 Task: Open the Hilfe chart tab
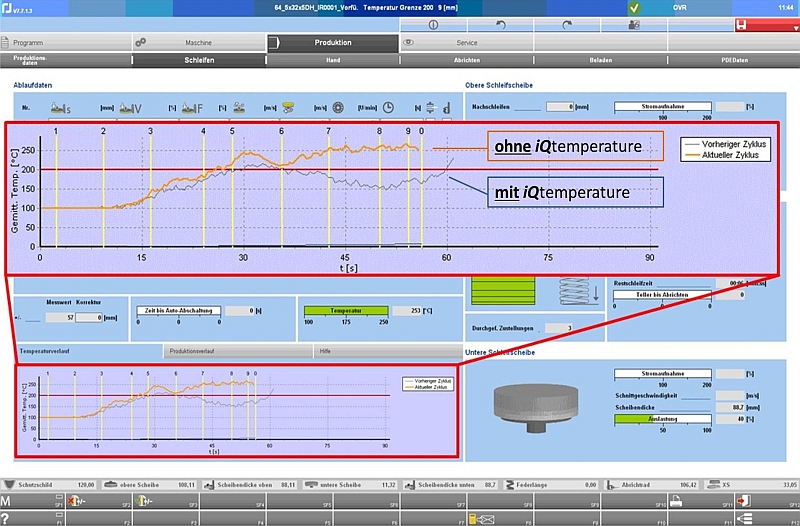pos(388,351)
